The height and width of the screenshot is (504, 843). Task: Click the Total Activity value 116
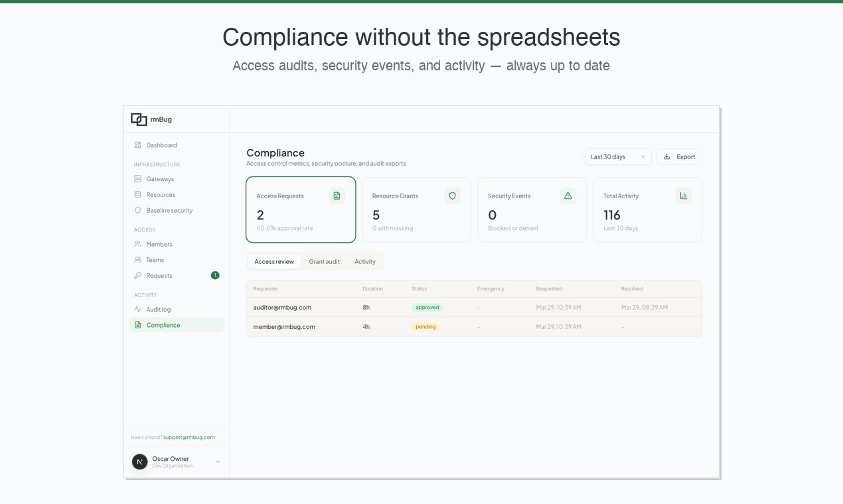tap(612, 215)
